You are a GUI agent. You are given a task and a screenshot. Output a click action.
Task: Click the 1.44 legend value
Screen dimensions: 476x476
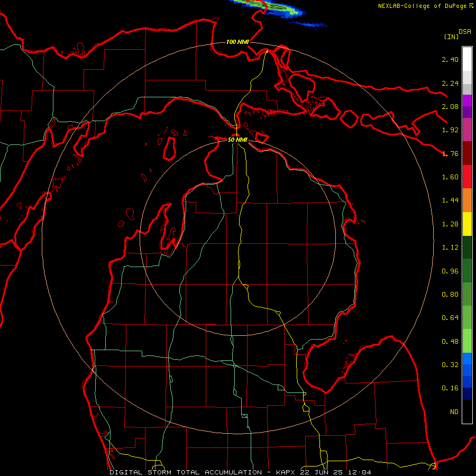450,200
